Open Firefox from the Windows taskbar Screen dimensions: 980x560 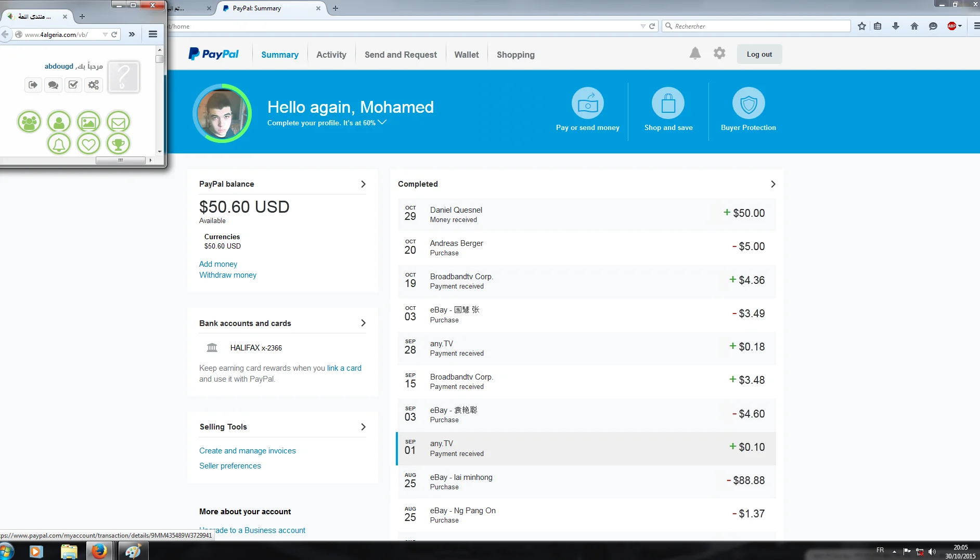(99, 551)
